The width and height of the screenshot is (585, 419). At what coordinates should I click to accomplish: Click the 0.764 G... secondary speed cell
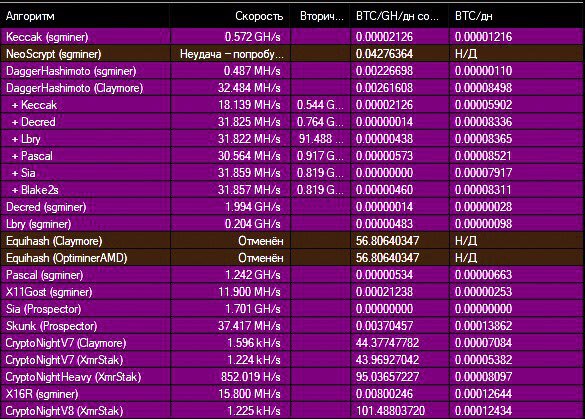click(x=320, y=122)
